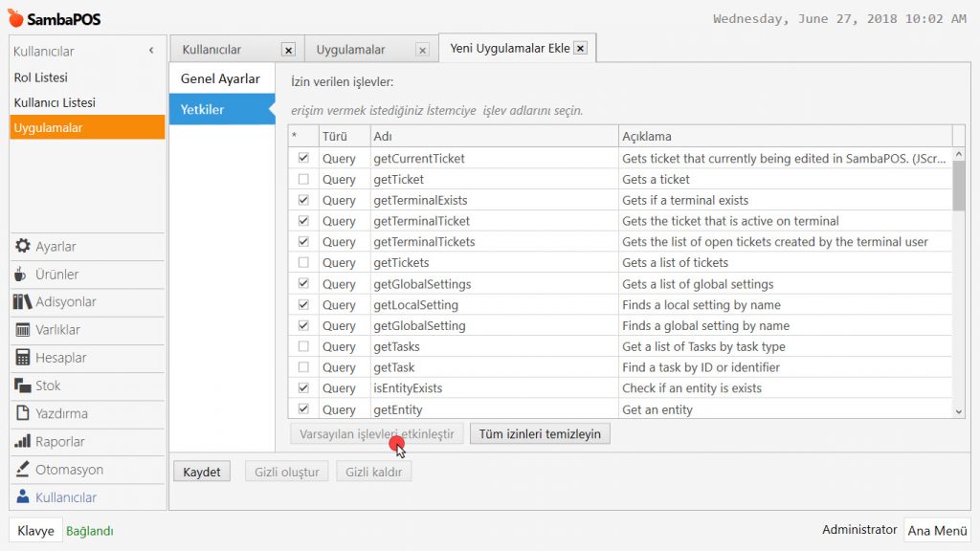This screenshot has width=980, height=551.
Task: Click the Raporlar bar chart icon
Action: tap(22, 442)
